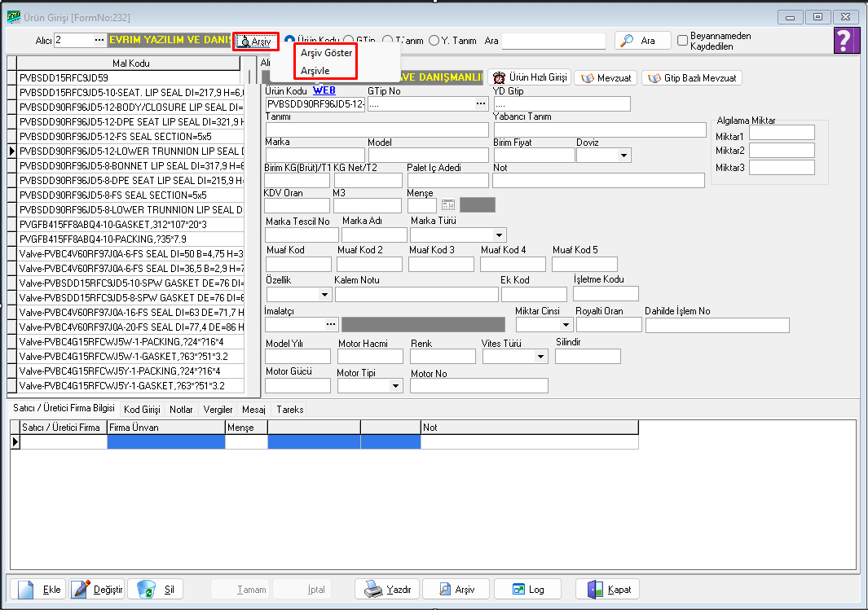The width and height of the screenshot is (868, 610).
Task: Expand the Motor Tipi dropdown
Action: coord(395,385)
